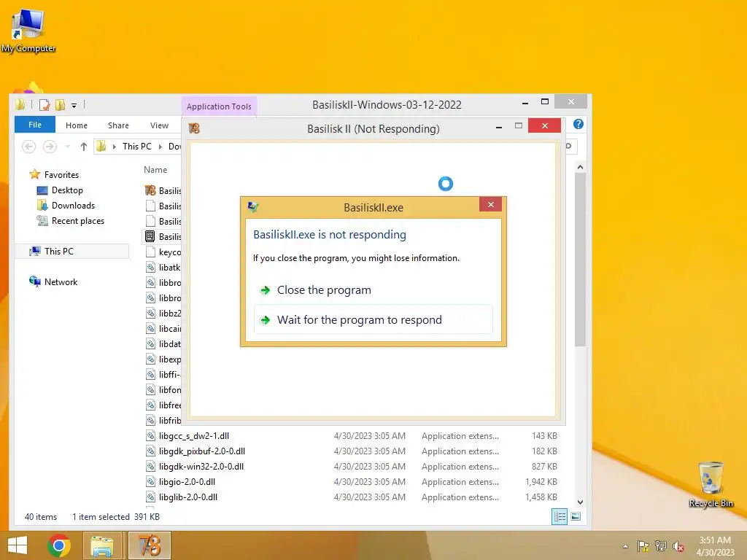Minimize the BasiliskII-Windows-03-12-2022 Explorer window
This screenshot has width=747, height=560.
point(525,102)
